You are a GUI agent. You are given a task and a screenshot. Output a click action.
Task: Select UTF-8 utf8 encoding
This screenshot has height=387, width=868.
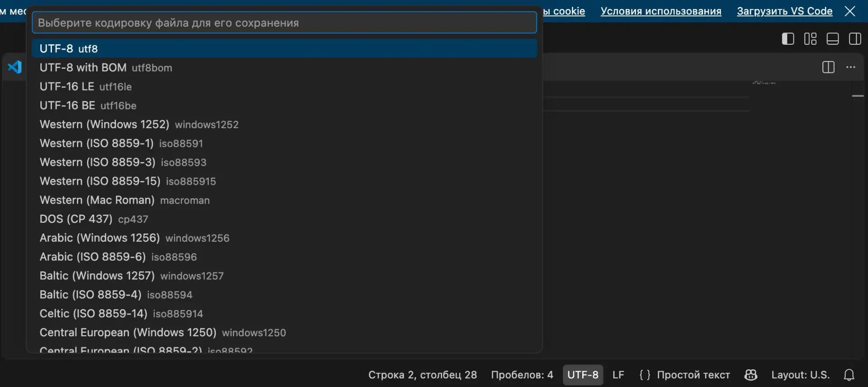click(284, 48)
